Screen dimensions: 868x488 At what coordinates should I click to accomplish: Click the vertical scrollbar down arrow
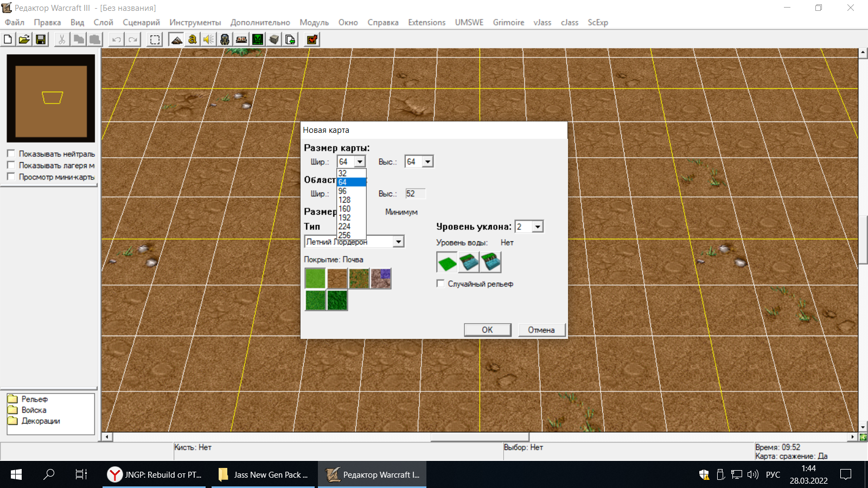[x=863, y=427]
